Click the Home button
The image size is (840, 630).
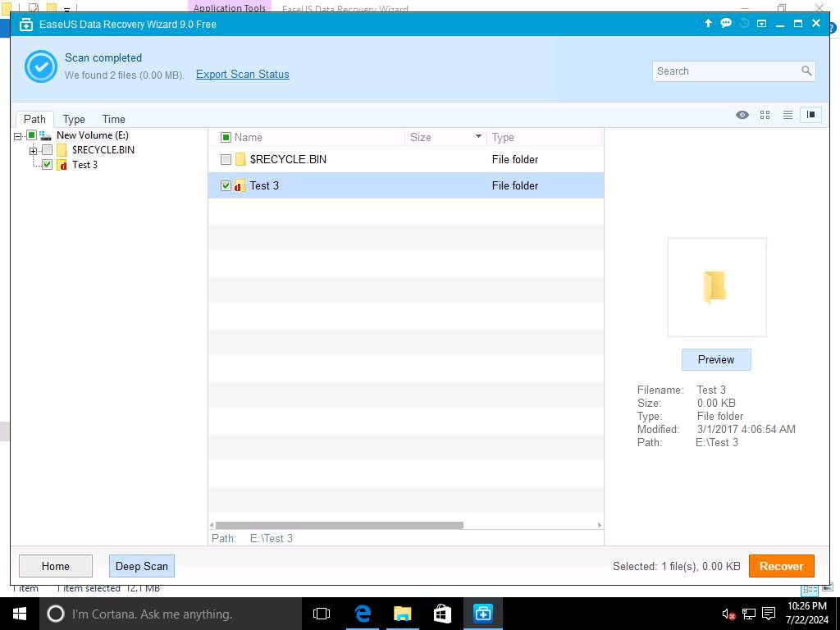pyautogui.click(x=56, y=566)
